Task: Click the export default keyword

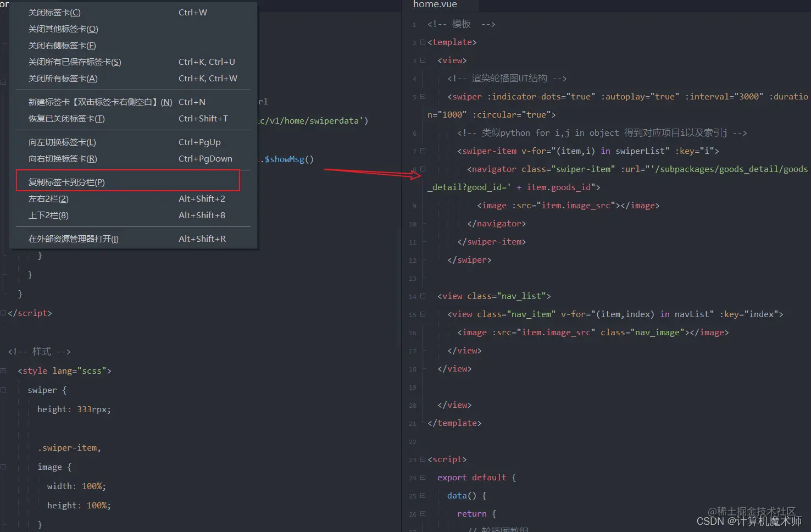Action: click(x=472, y=477)
